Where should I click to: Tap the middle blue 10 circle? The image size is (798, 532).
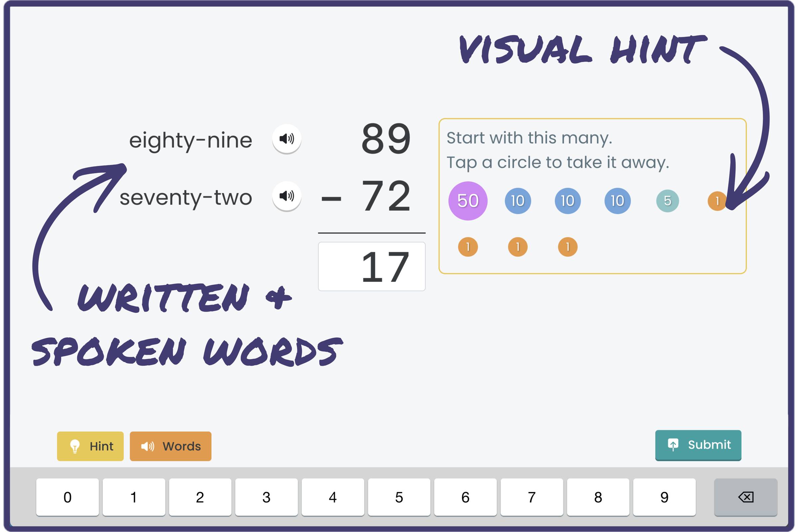pos(567,201)
